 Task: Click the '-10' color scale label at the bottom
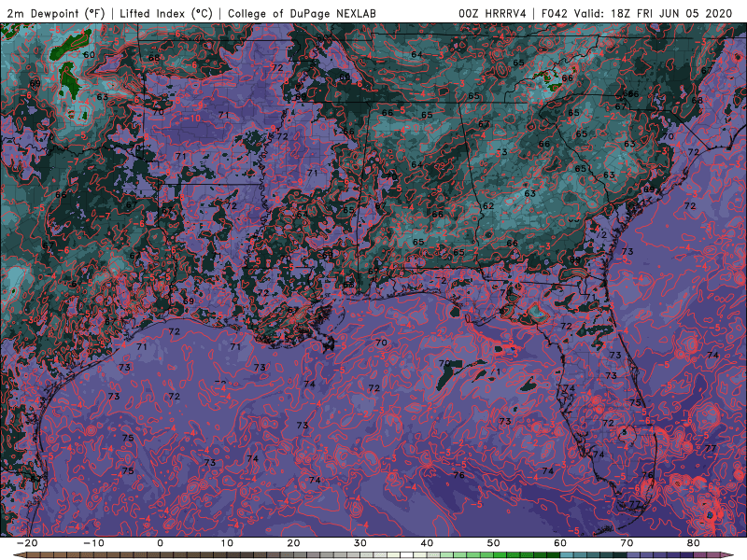pyautogui.click(x=93, y=543)
